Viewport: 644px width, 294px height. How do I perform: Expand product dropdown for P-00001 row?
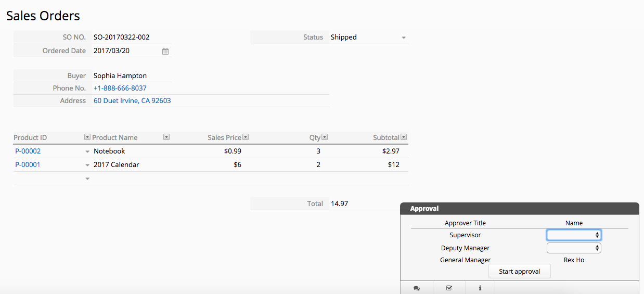(87, 165)
